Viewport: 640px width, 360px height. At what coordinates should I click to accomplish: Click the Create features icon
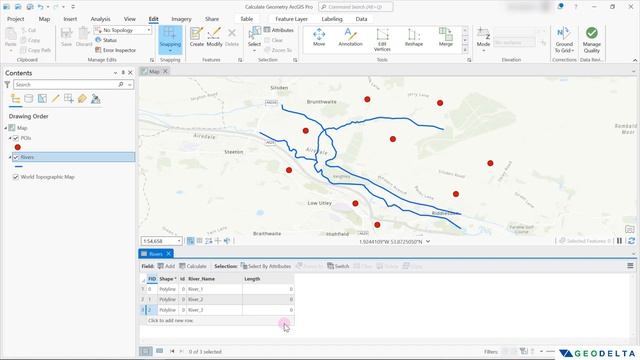196,36
